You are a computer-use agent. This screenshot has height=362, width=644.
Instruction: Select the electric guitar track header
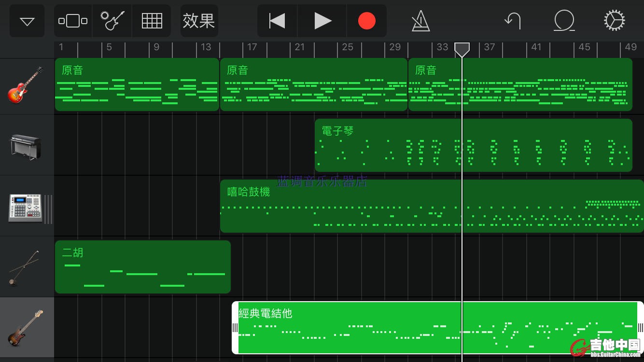[26, 85]
